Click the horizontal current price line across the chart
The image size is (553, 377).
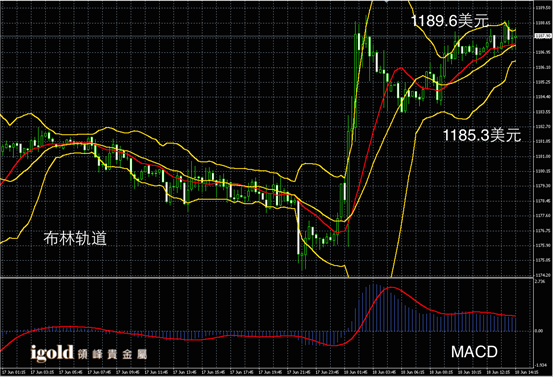point(267,36)
